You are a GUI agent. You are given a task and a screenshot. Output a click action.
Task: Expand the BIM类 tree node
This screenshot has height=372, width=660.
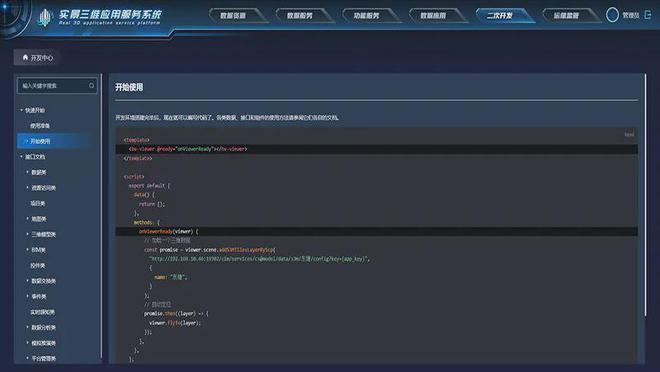coord(27,250)
